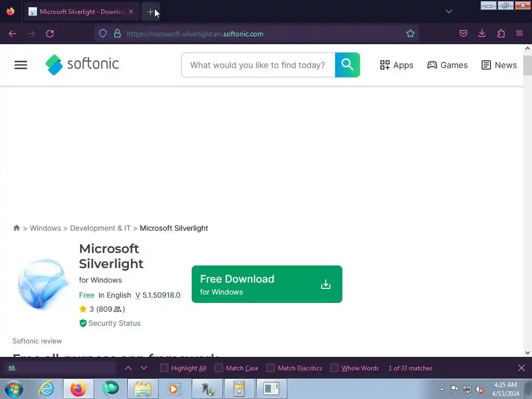Screen dimensions: 532x399
Task: Launch Internet Explorer from taskbar
Action: pos(46,389)
